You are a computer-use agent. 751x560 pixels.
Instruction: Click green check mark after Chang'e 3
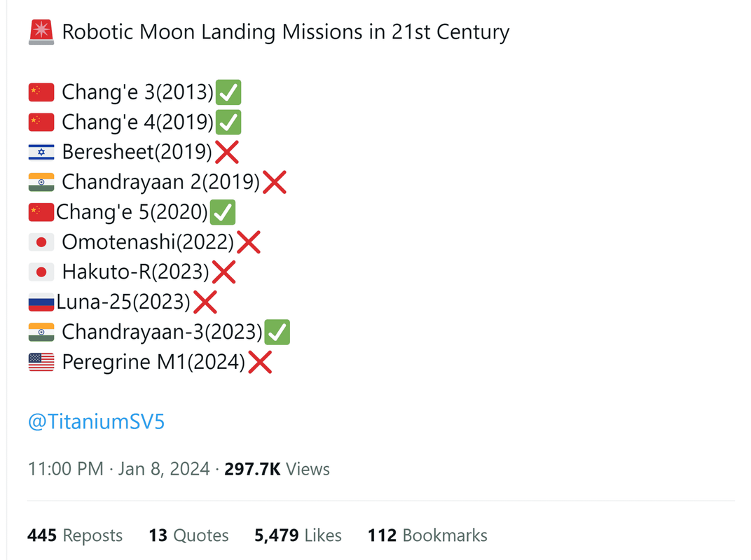tap(228, 92)
